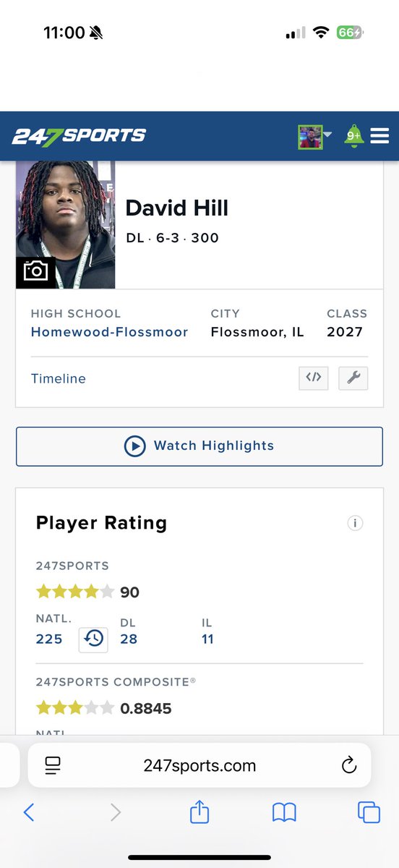Tap the camera icon on David Hill's photo
This screenshot has width=399, height=868.
click(35, 271)
